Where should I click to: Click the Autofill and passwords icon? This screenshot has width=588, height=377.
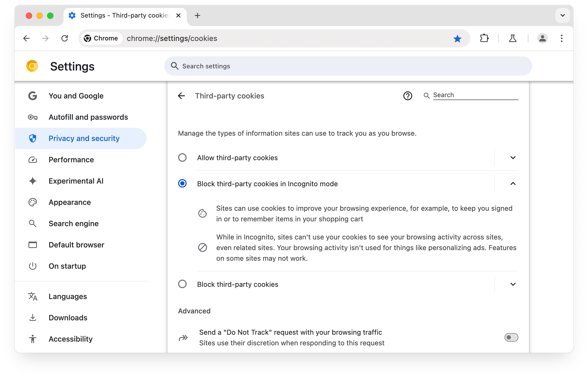(x=33, y=117)
